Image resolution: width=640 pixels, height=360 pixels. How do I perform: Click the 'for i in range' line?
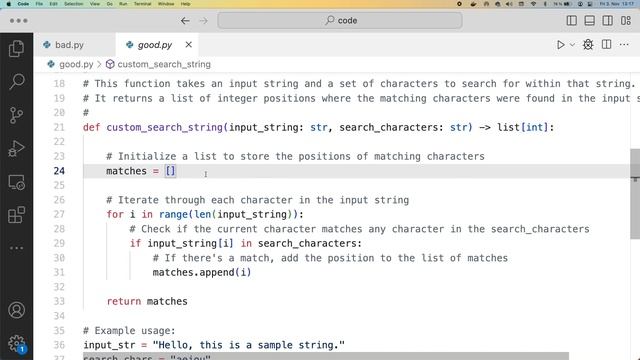coord(205,214)
